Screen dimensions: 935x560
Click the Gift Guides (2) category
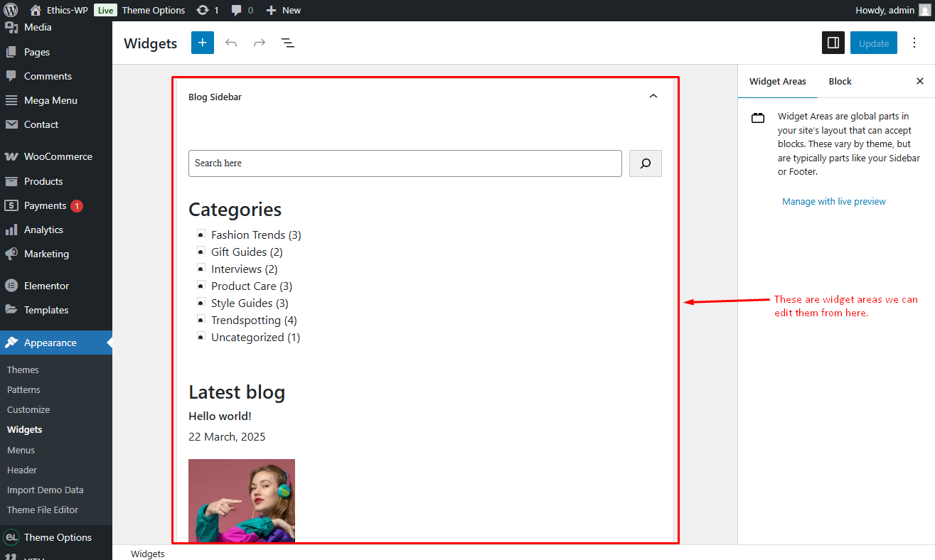(x=247, y=252)
